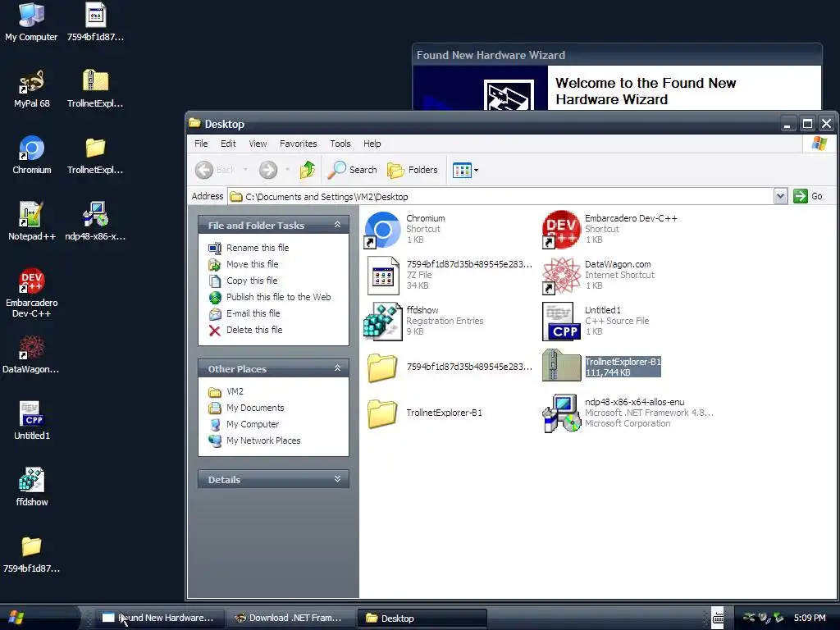Switch to Download .NET Fram taskbar item
840x630 pixels.
(x=290, y=619)
